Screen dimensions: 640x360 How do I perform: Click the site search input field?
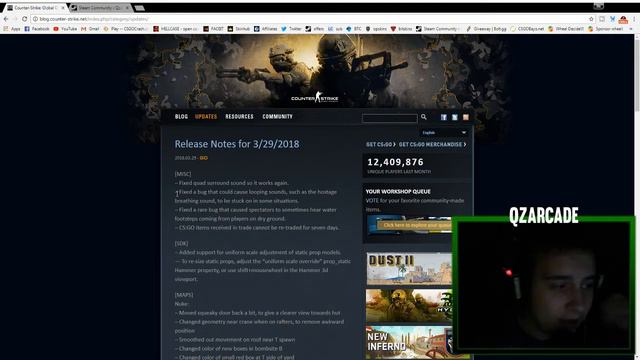pos(389,118)
